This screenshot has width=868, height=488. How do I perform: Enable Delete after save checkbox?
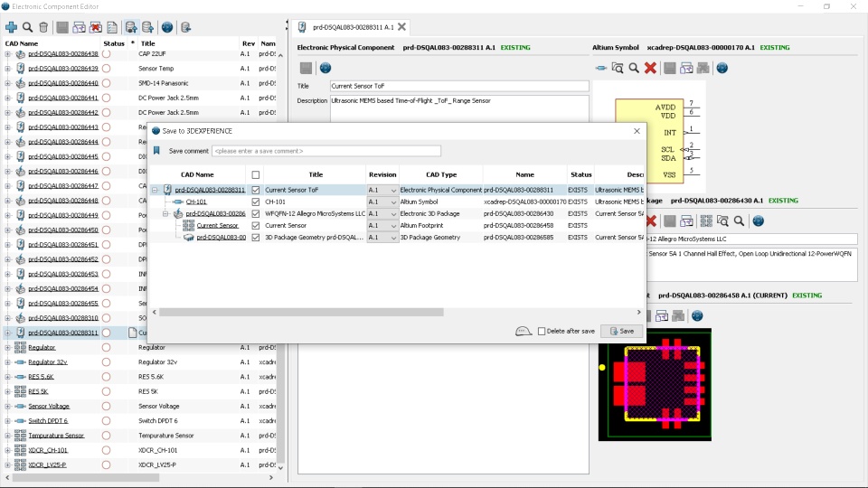[x=542, y=331]
